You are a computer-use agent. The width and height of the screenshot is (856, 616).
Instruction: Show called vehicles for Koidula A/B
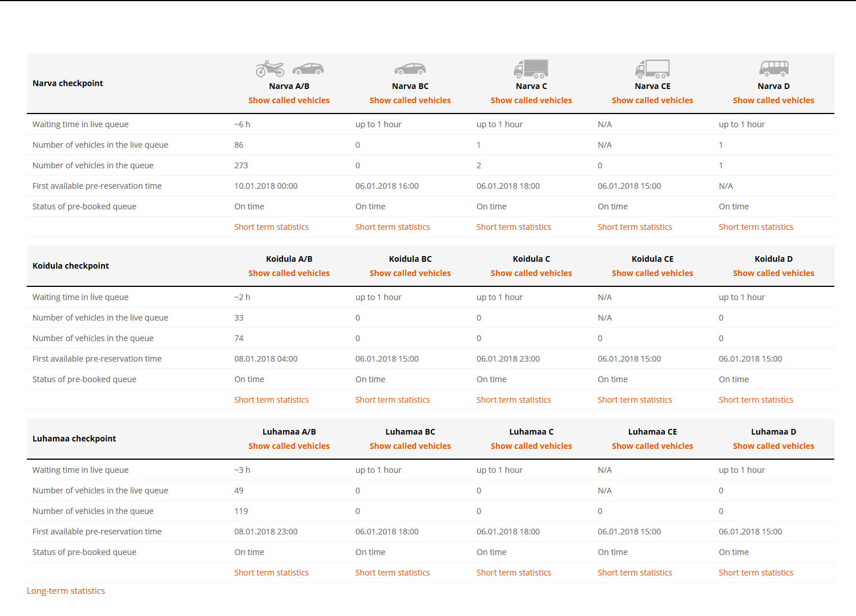click(289, 273)
